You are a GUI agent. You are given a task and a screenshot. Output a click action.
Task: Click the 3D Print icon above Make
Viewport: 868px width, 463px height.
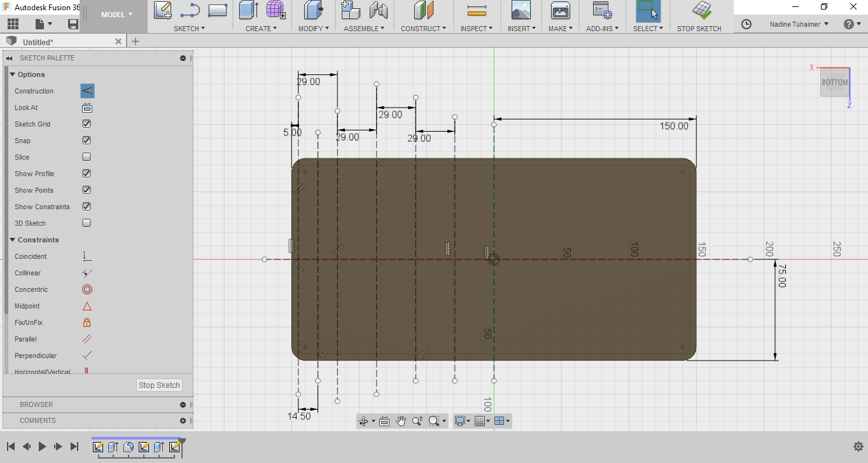561,10
